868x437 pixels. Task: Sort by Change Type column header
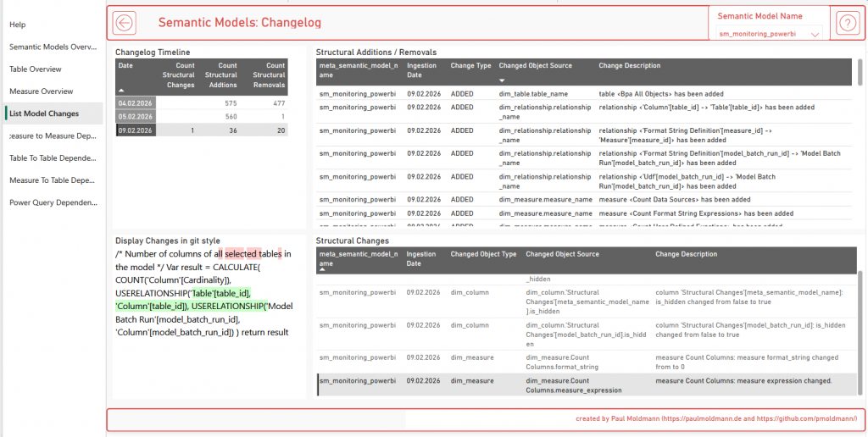click(x=470, y=65)
